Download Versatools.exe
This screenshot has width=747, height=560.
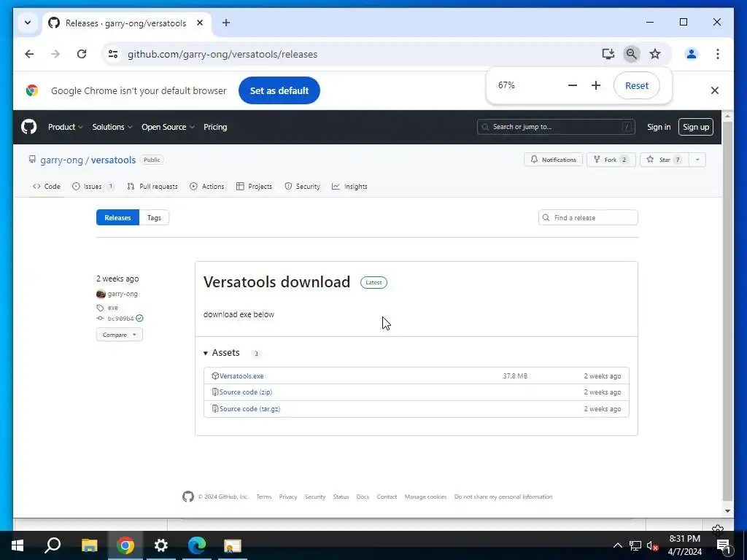[241, 376]
